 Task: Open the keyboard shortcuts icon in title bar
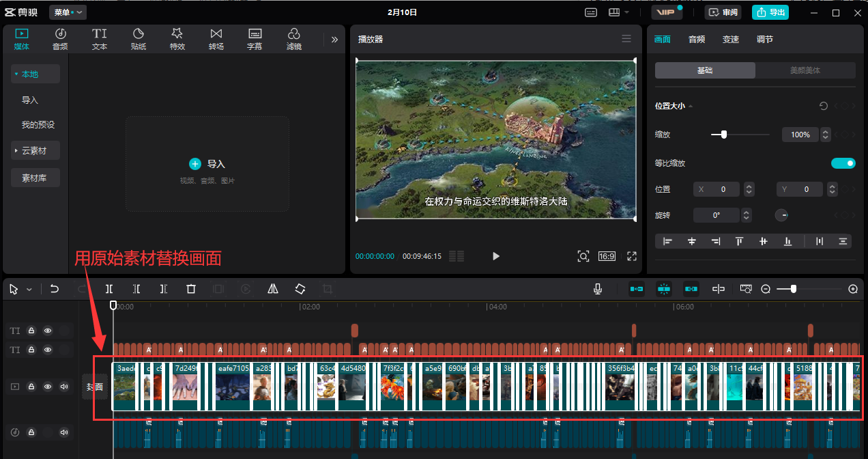click(591, 12)
